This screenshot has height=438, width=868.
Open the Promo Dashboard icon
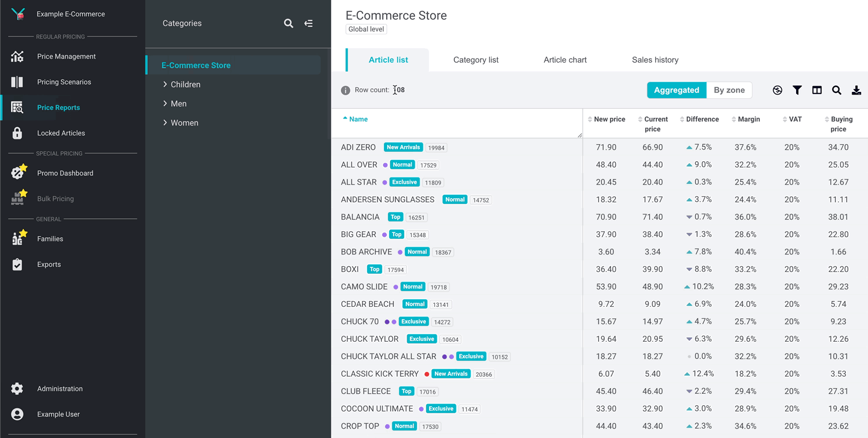click(x=18, y=172)
